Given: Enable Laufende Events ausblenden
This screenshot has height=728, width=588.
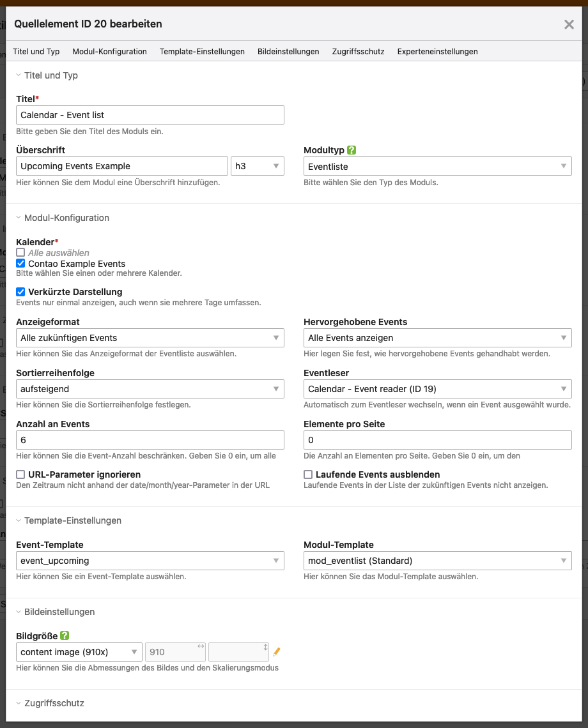Looking at the screenshot, I should click(x=308, y=474).
